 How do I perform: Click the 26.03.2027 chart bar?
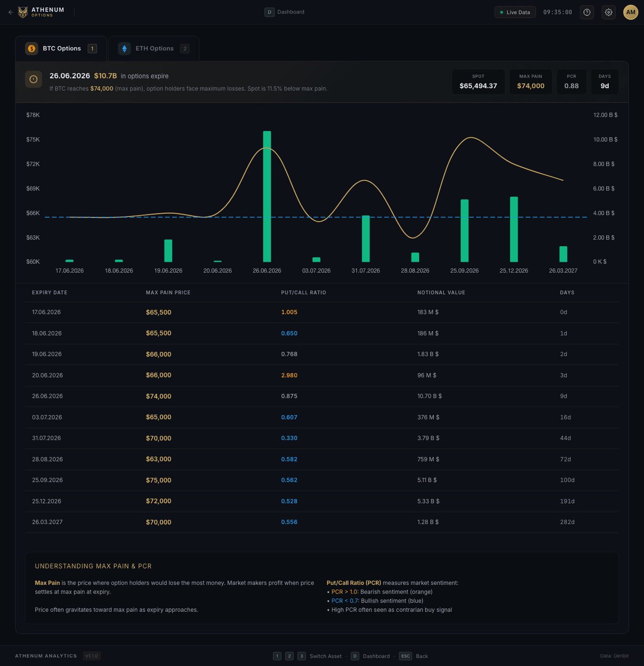click(563, 254)
